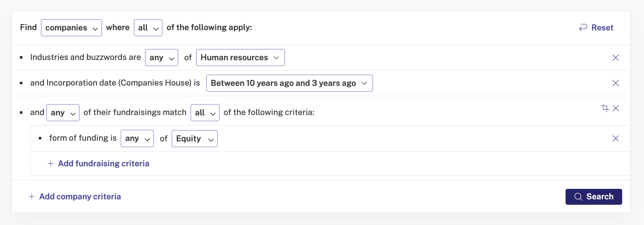The width and height of the screenshot is (644, 225).
Task: Click the 'of their fundraisings match' text
Action: click(135, 113)
